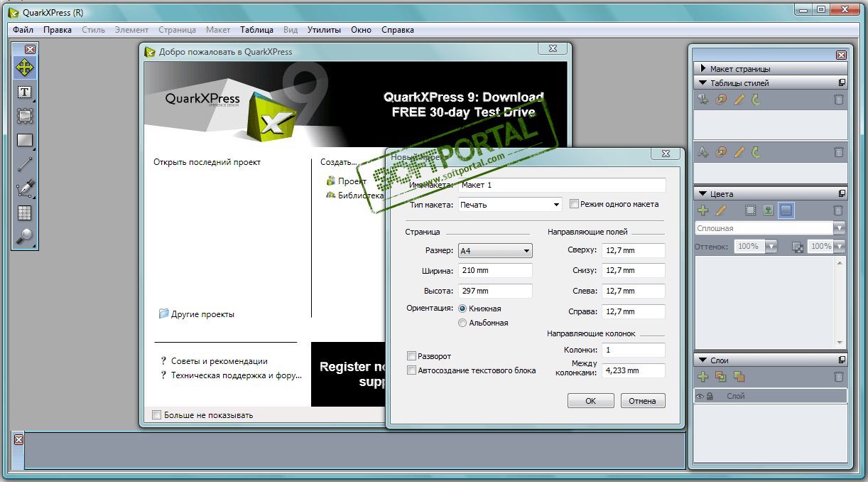Delete paragraph style via trash icon
The width and height of the screenshot is (868, 482).
coord(839,100)
